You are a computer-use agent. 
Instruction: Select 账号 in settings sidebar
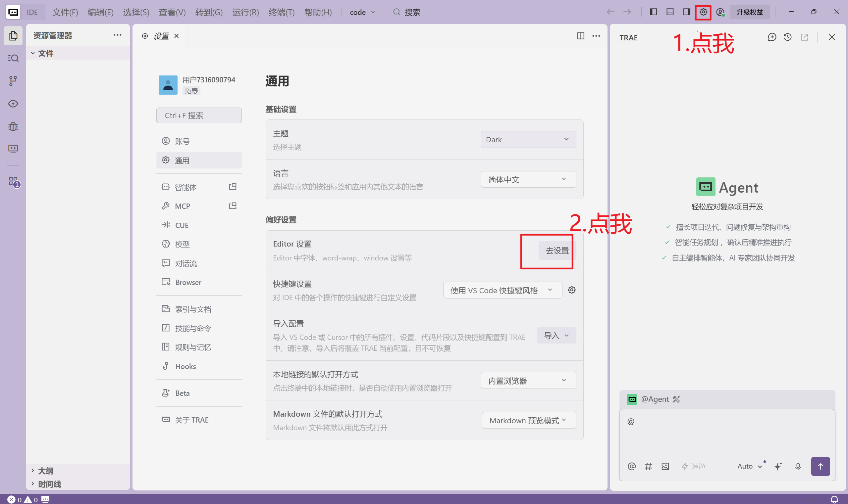[199, 141]
